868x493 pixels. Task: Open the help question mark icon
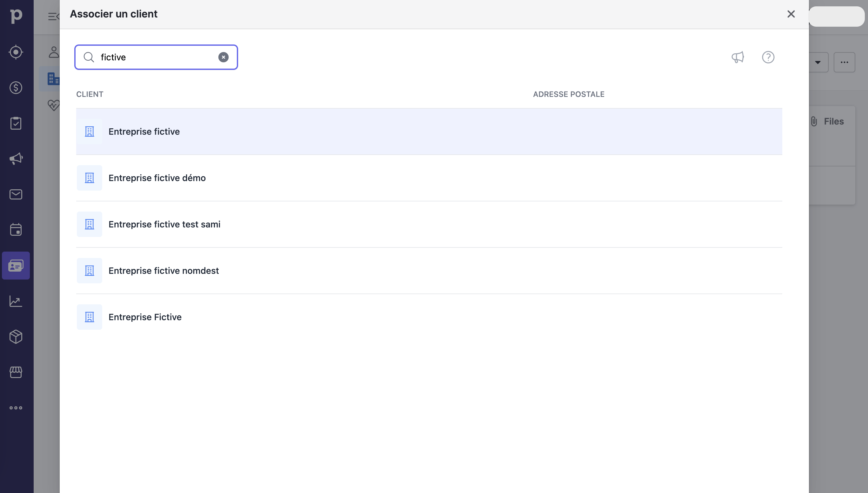pyautogui.click(x=768, y=57)
